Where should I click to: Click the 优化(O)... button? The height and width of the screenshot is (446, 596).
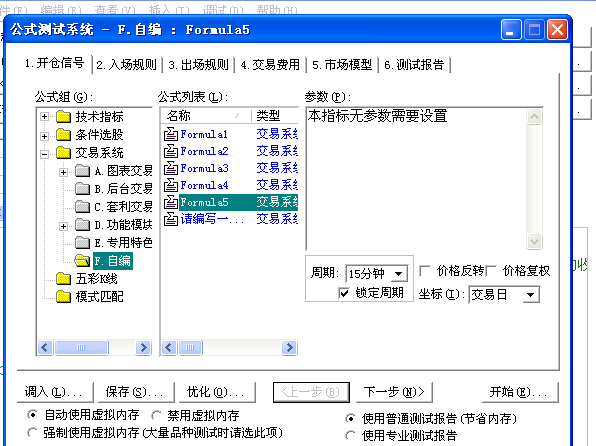(x=217, y=392)
